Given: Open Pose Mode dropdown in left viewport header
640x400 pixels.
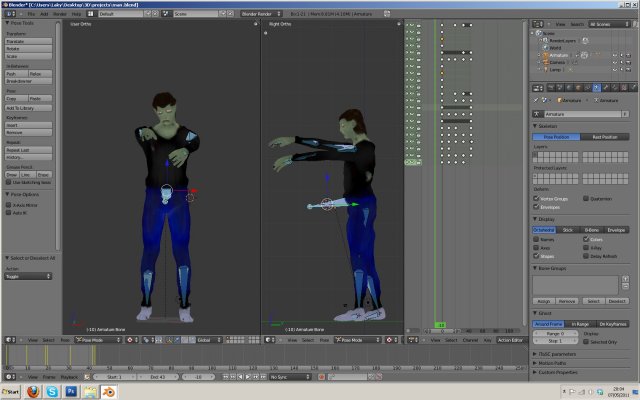Looking at the screenshot, I should (98, 340).
